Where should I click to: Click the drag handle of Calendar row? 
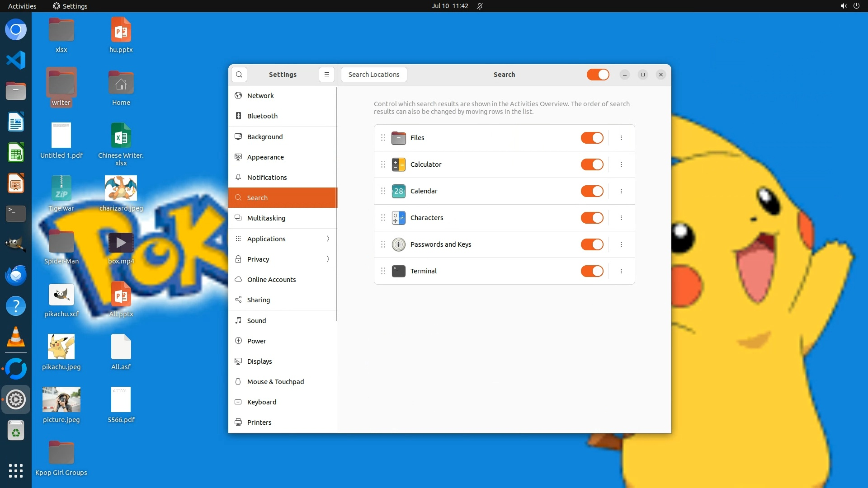[x=383, y=191]
